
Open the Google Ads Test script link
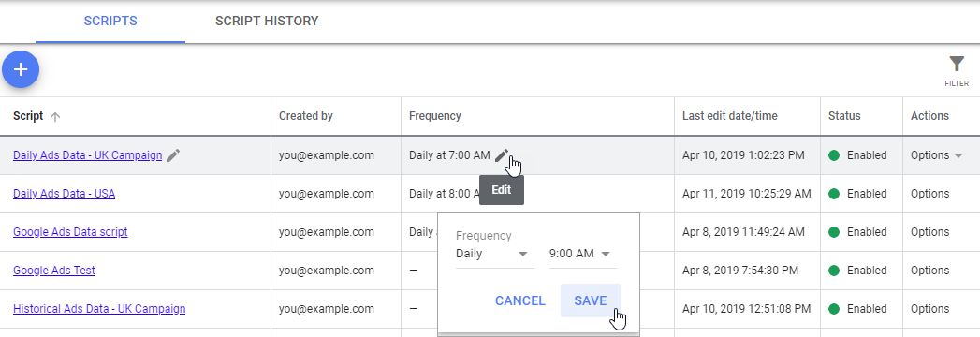[53, 271]
